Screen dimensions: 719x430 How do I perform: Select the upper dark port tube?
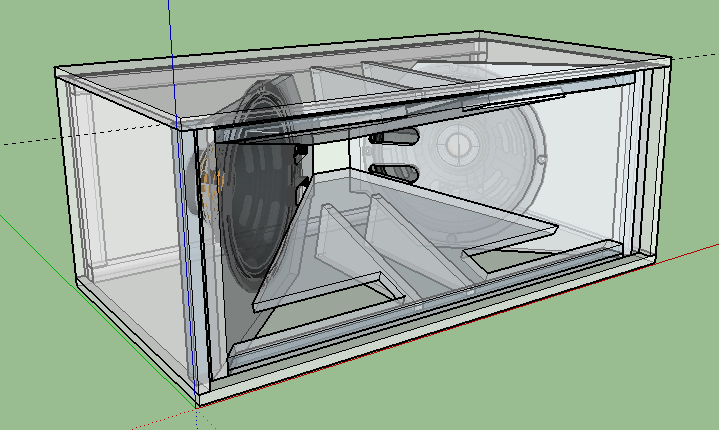tap(394, 136)
